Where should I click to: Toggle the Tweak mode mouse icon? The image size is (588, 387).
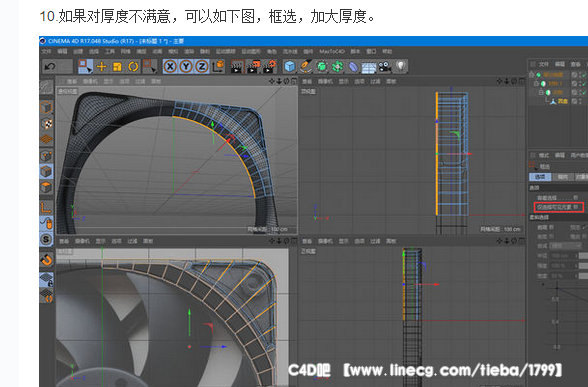(x=46, y=223)
